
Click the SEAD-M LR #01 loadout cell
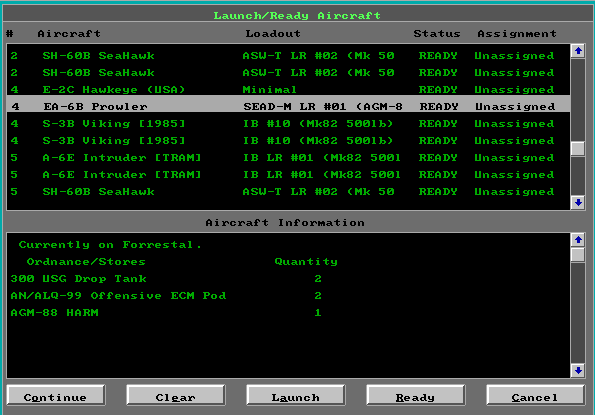323,107
